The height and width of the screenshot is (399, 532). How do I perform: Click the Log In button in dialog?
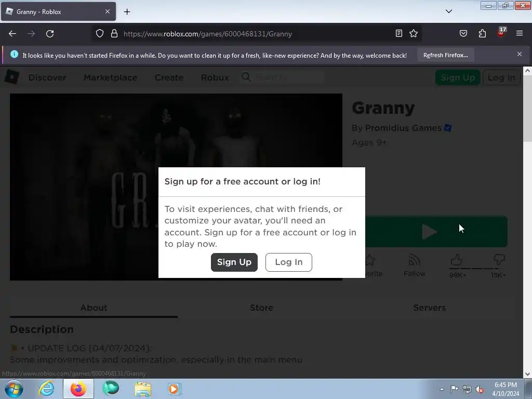(289, 262)
